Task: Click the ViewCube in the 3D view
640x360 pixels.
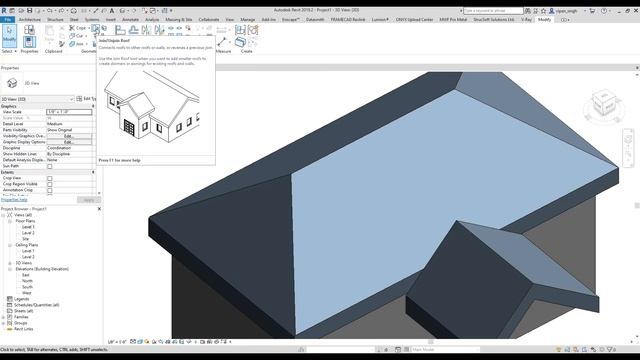Action: [x=604, y=103]
